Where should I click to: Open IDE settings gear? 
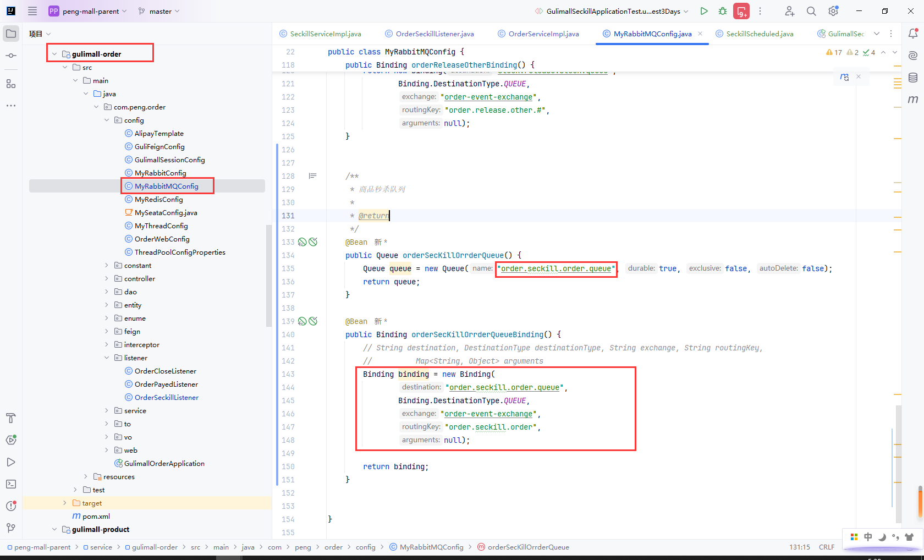click(x=833, y=11)
